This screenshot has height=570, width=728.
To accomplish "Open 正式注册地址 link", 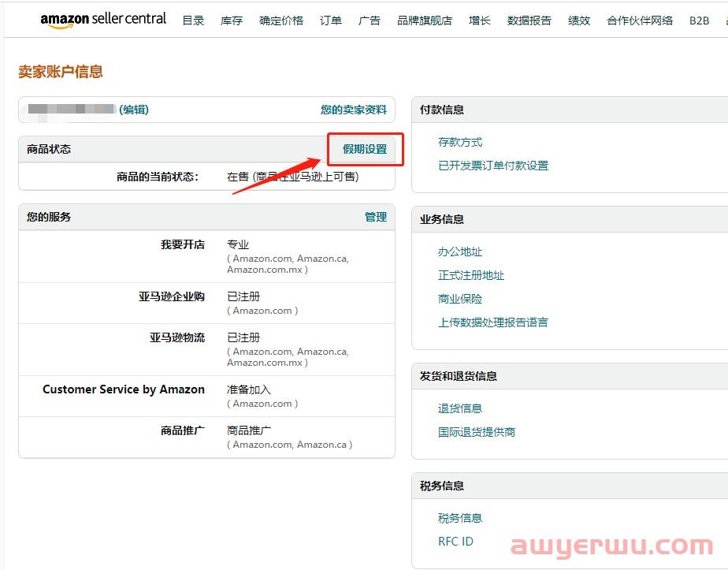I will 471,275.
